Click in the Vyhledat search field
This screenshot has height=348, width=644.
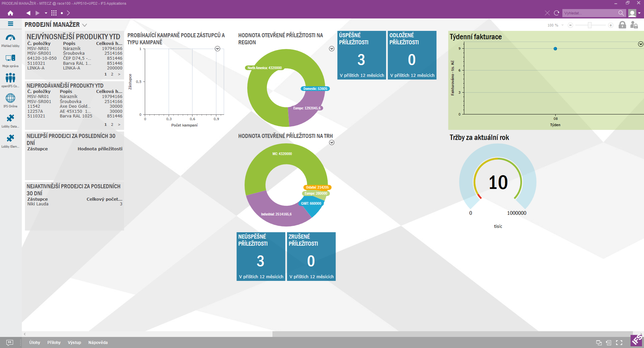(x=590, y=13)
